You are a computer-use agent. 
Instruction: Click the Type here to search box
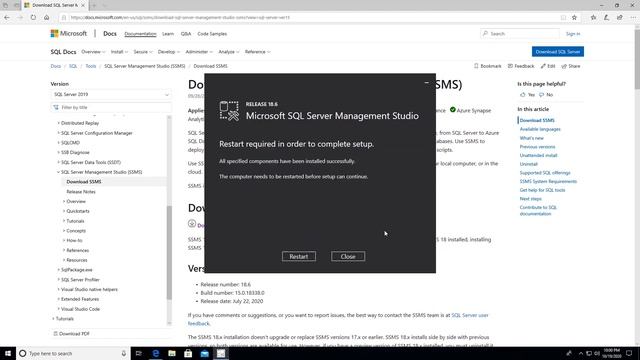(x=73, y=353)
